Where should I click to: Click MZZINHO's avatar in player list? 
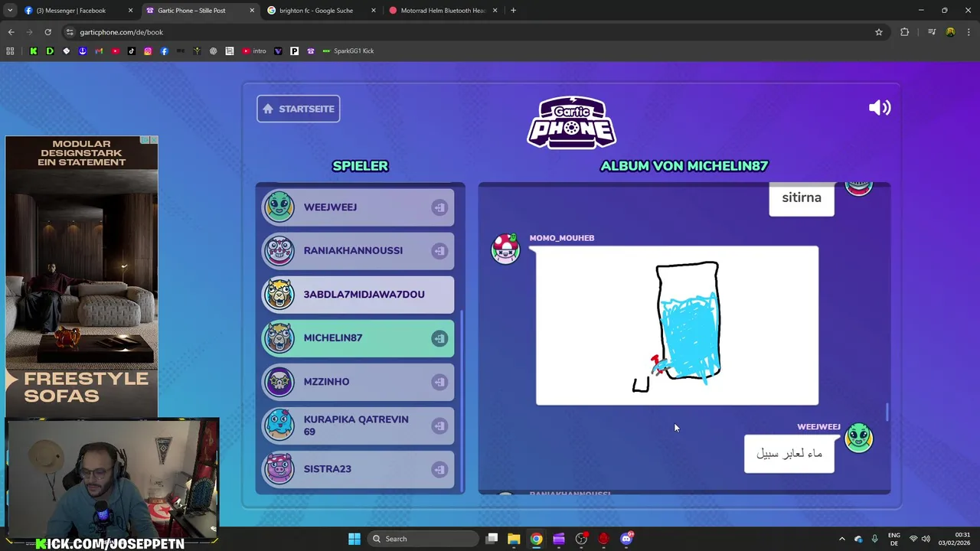tap(279, 381)
